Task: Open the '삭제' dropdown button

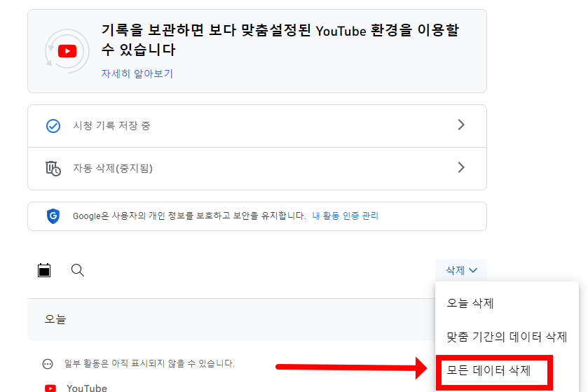Action: click(461, 270)
